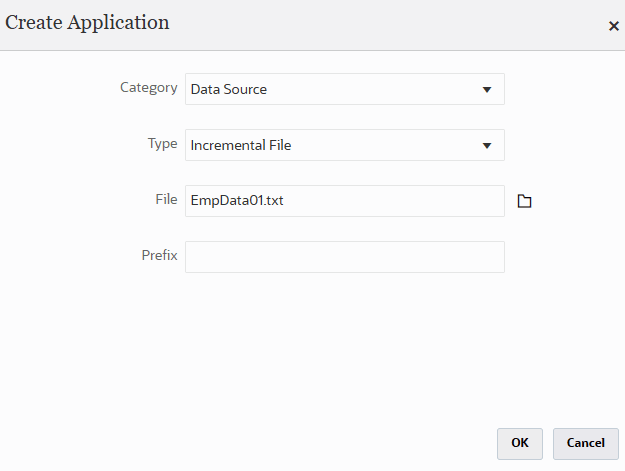Click the 'Create Application' dialog title
Image resolution: width=625 pixels, height=471 pixels.
coord(88,23)
